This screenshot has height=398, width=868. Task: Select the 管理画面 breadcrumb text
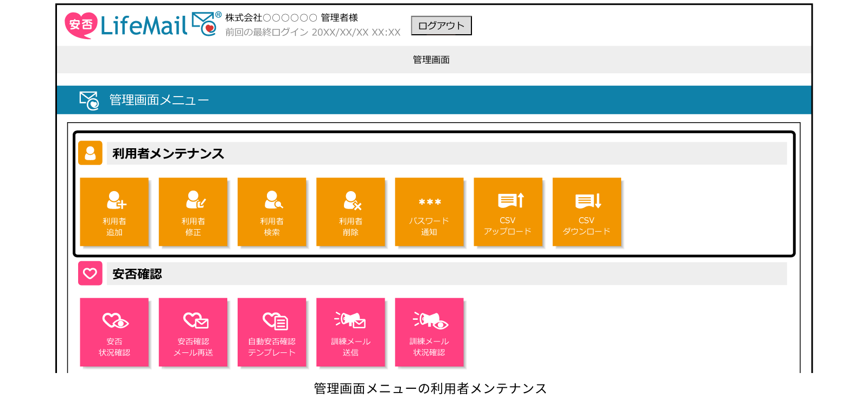click(x=431, y=60)
